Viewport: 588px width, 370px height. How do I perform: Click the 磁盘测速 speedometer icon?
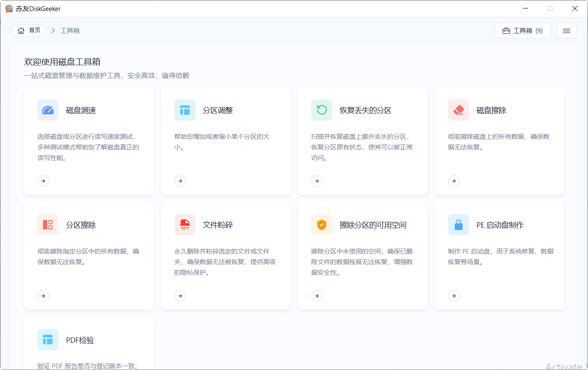click(x=48, y=110)
